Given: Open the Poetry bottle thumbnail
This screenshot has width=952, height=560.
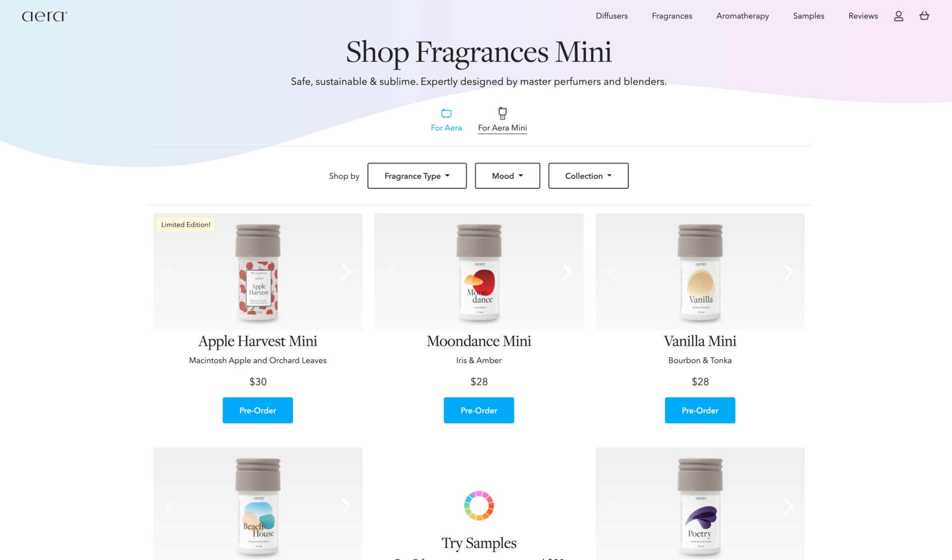Looking at the screenshot, I should [700, 505].
